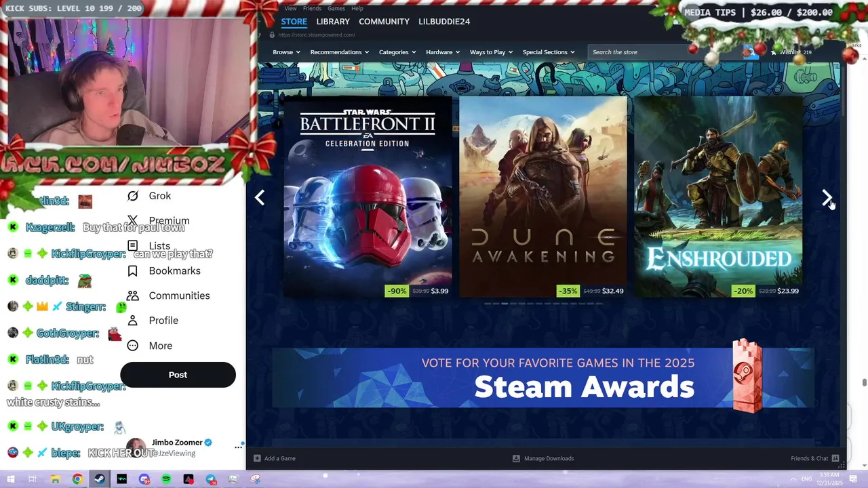This screenshot has height=488, width=868.
Task: Open the Wishlist 219 button
Action: coord(790,52)
